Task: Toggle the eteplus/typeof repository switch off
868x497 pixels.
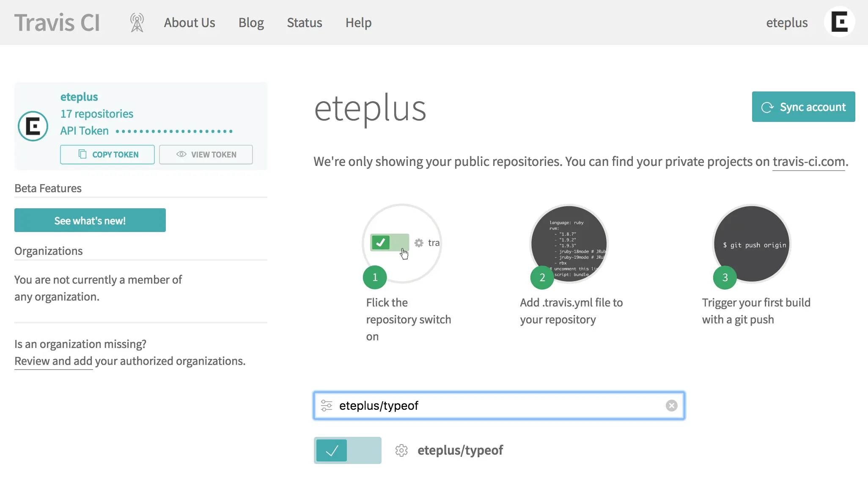Action: pyautogui.click(x=347, y=450)
